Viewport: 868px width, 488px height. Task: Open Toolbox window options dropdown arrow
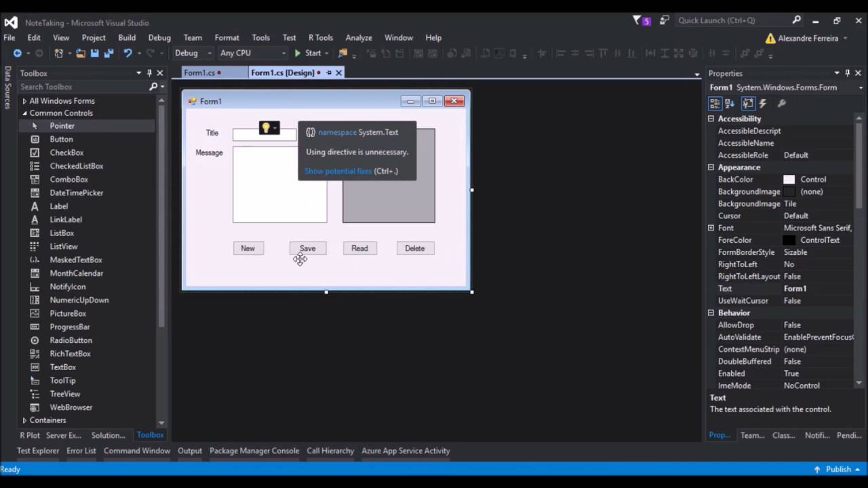pos(138,73)
